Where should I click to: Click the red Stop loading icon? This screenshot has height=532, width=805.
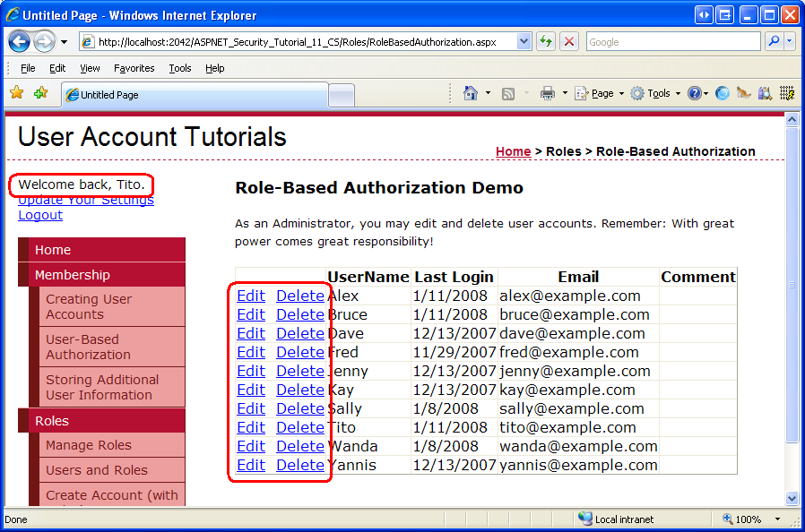(569, 41)
